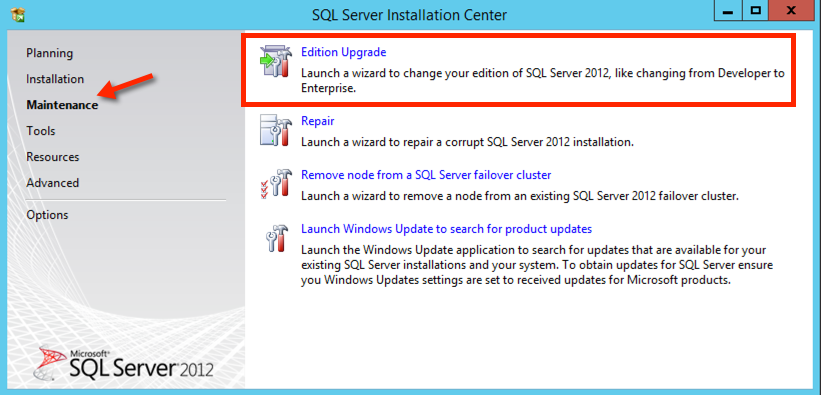Image resolution: width=821 pixels, height=395 pixels.
Task: Launch Windows Update to search for product updates
Action: (447, 229)
